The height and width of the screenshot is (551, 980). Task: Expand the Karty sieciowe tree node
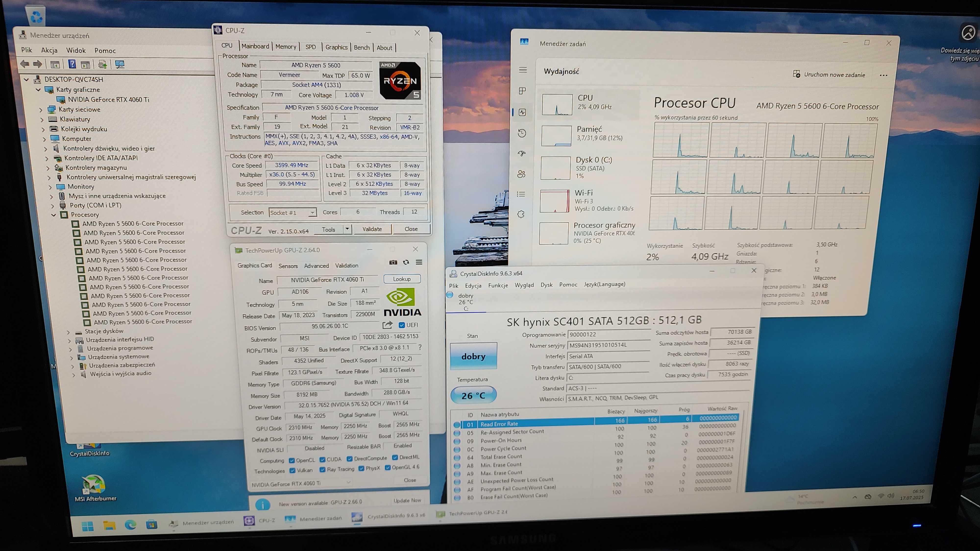(x=41, y=109)
